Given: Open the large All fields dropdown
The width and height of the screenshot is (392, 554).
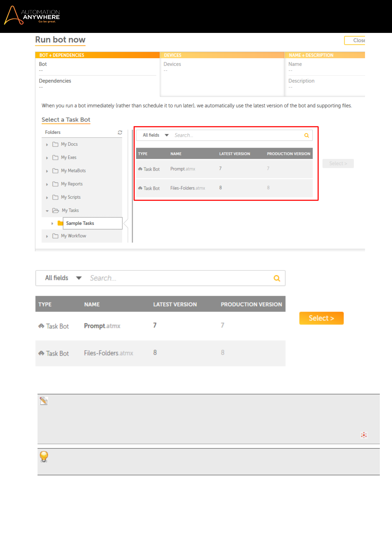Looking at the screenshot, I should pos(63,278).
